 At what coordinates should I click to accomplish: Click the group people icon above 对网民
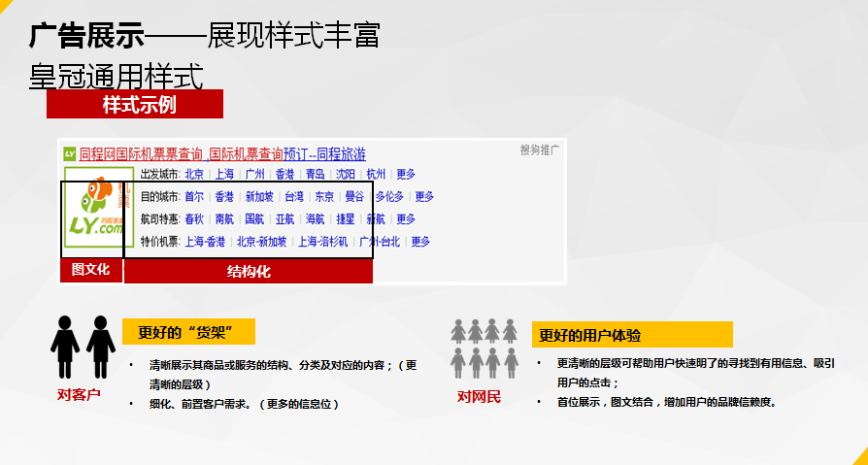(x=483, y=348)
